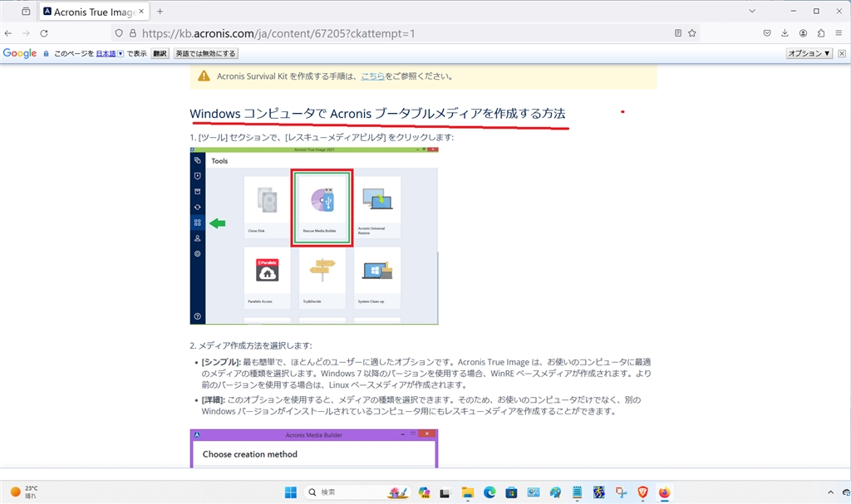Click the Google logo in translate bar
This screenshot has width=851, height=504.
pos(20,53)
